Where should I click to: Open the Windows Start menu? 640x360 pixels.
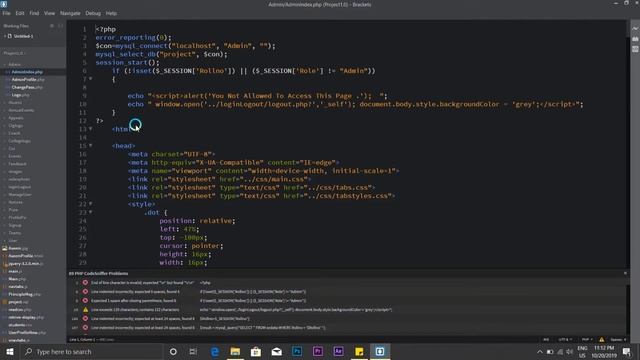(x=9, y=352)
